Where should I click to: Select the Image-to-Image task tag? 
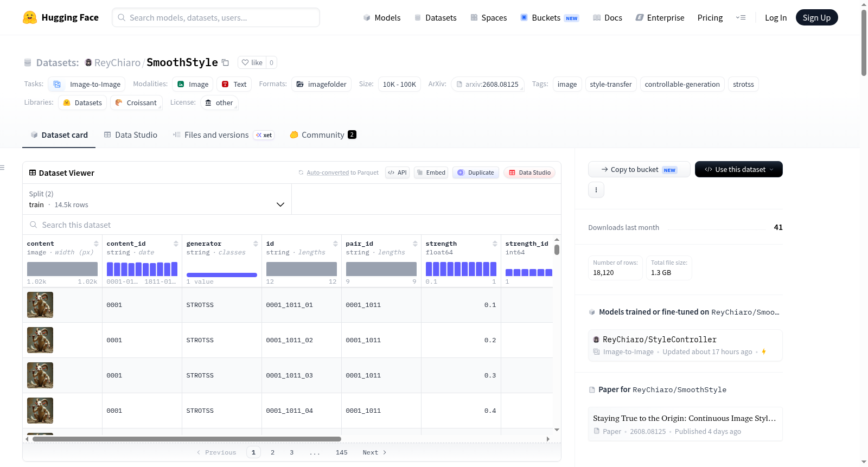coord(87,84)
